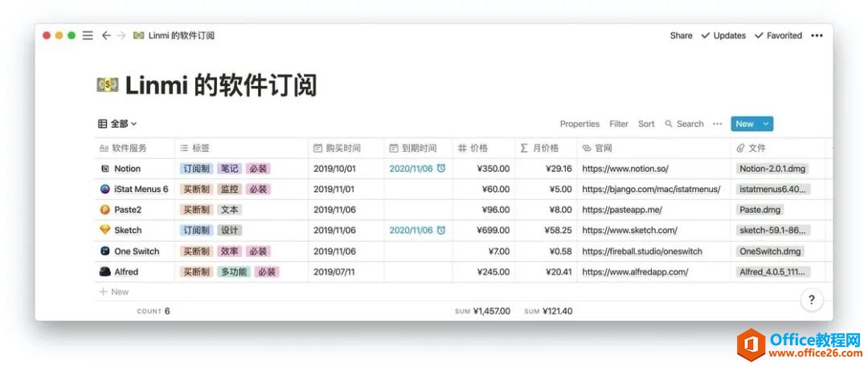
Task: Click the reminder clock icon in Sketch row
Action: point(441,230)
